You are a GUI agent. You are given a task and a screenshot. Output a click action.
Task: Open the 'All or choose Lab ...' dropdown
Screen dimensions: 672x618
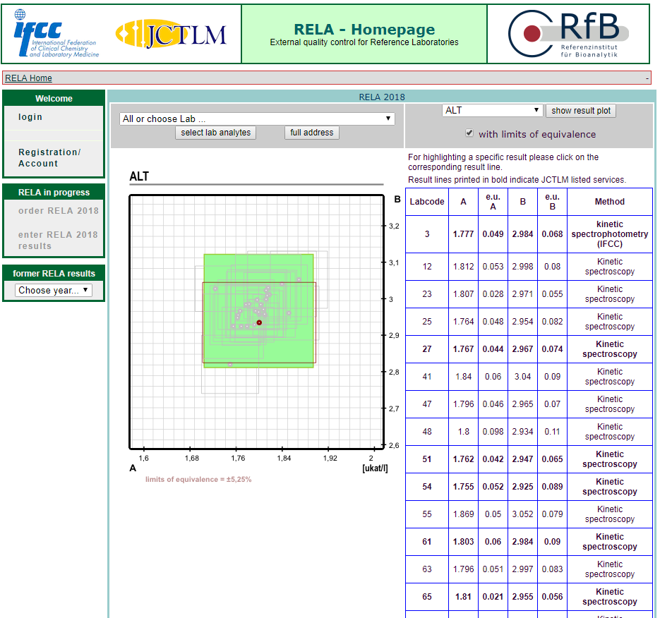point(257,119)
